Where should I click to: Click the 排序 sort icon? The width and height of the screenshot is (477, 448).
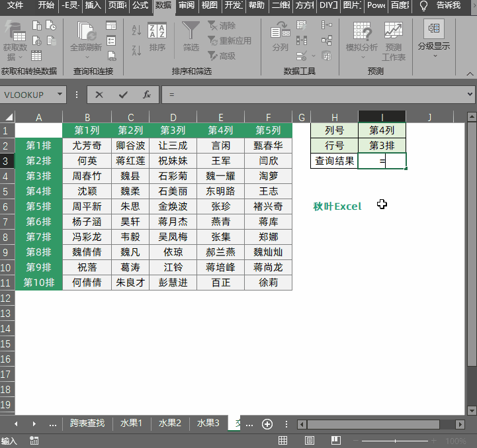[157, 36]
